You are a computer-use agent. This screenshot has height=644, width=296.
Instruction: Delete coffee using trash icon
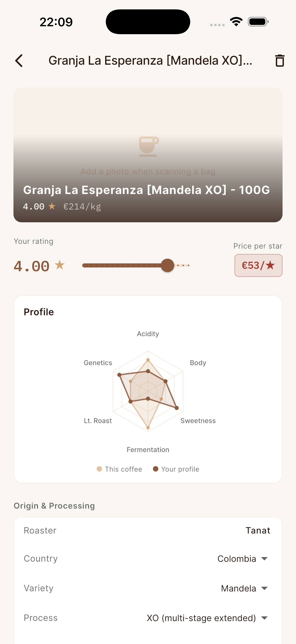coord(280,61)
